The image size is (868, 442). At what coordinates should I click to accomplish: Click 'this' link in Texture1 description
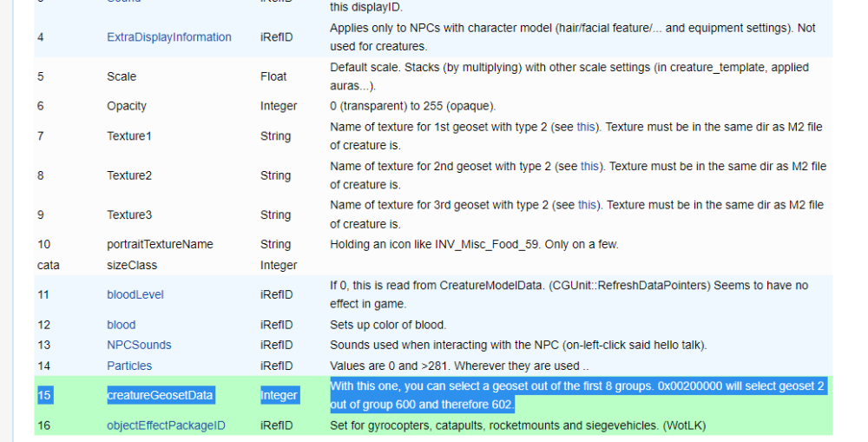click(x=587, y=127)
